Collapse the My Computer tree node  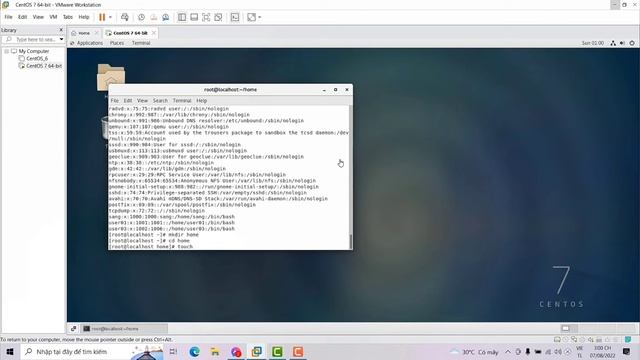pyautogui.click(x=7, y=51)
